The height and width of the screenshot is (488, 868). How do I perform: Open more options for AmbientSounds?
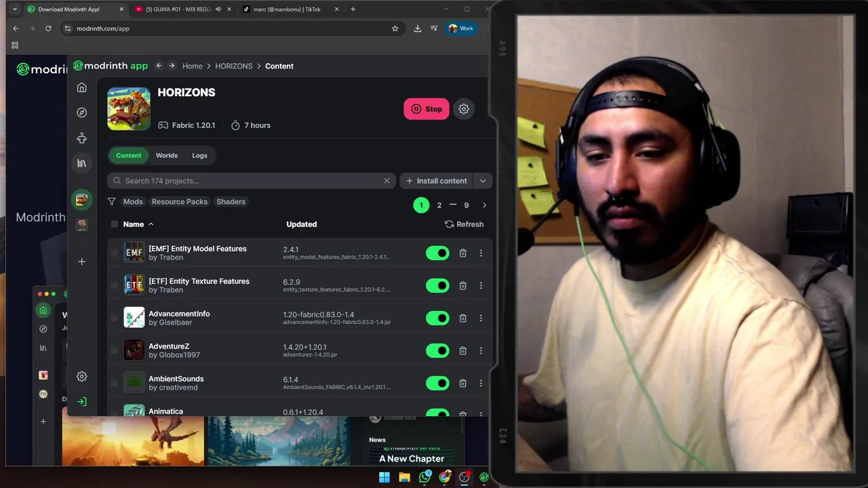click(481, 383)
